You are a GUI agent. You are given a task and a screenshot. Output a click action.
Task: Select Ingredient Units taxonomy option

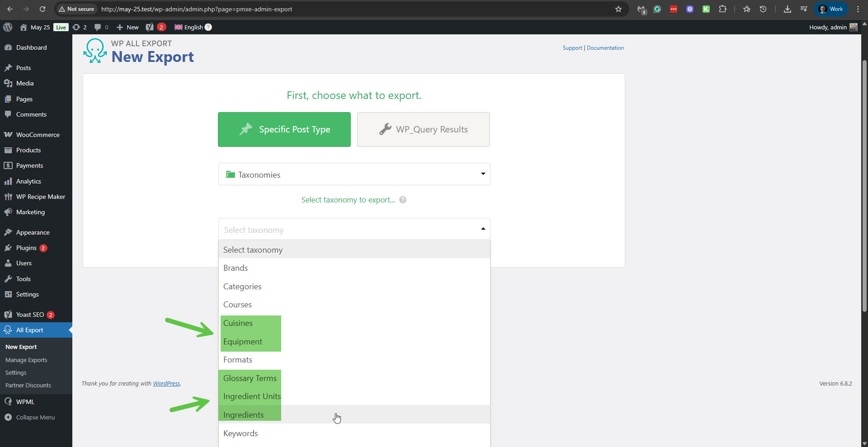tap(354, 396)
